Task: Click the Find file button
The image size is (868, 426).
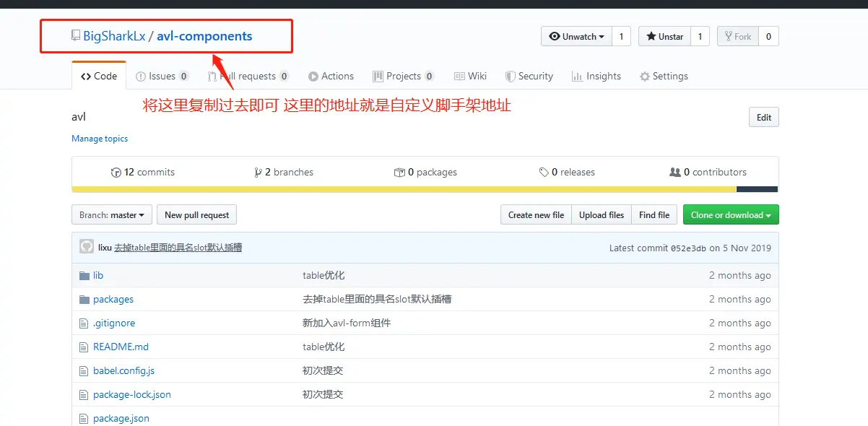Action: pos(654,214)
